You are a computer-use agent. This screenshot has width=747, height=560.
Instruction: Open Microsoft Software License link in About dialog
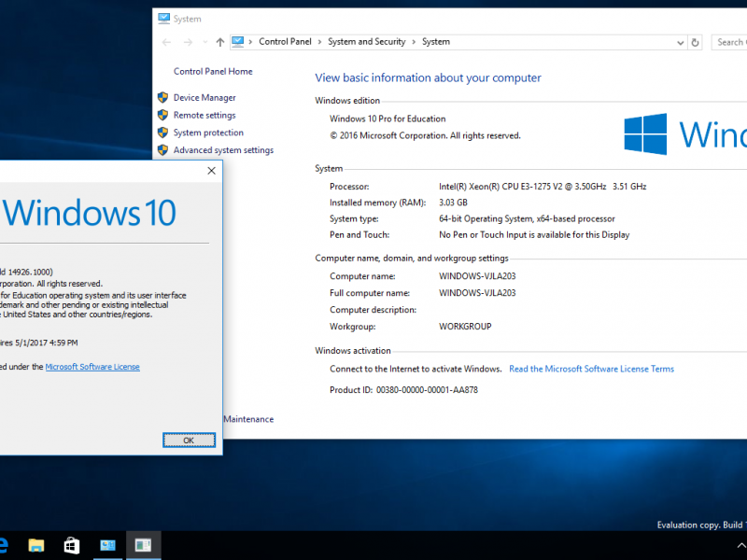pos(92,367)
